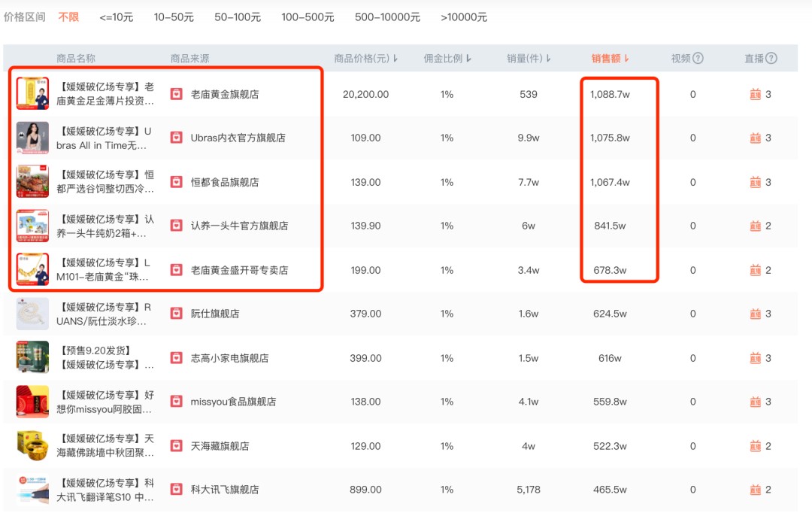
Task: Open product link Ubras All in Time无
Action: click(104, 138)
